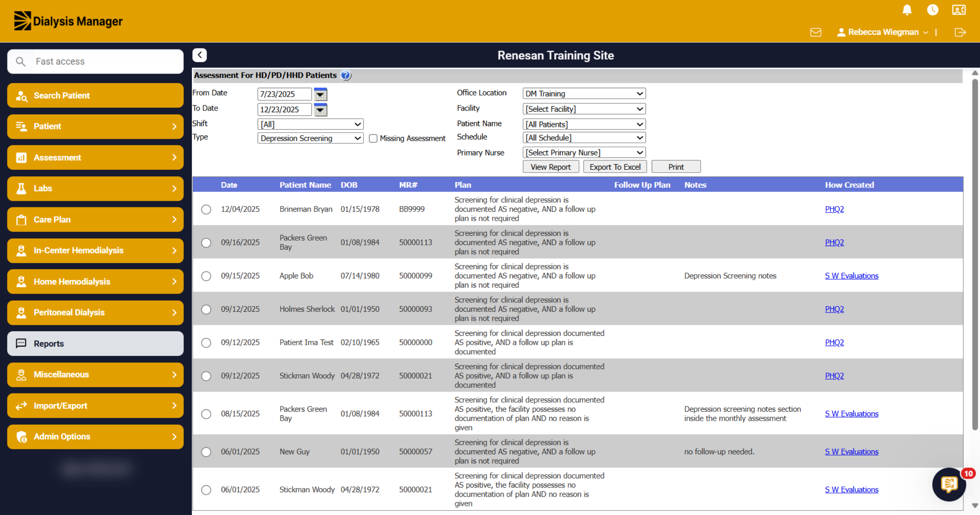Viewport: 980px width, 515px height.
Task: Click the search magnifier icon in Fast access
Action: coord(20,62)
